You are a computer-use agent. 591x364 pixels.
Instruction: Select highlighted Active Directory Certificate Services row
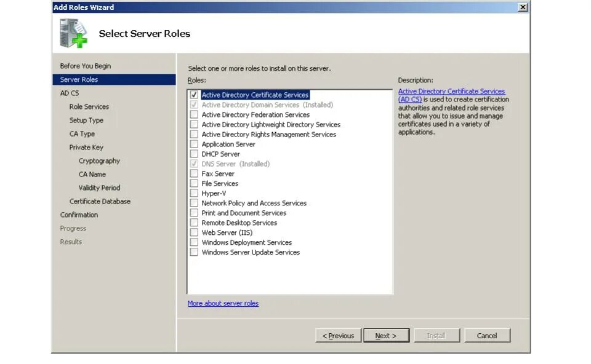(255, 95)
